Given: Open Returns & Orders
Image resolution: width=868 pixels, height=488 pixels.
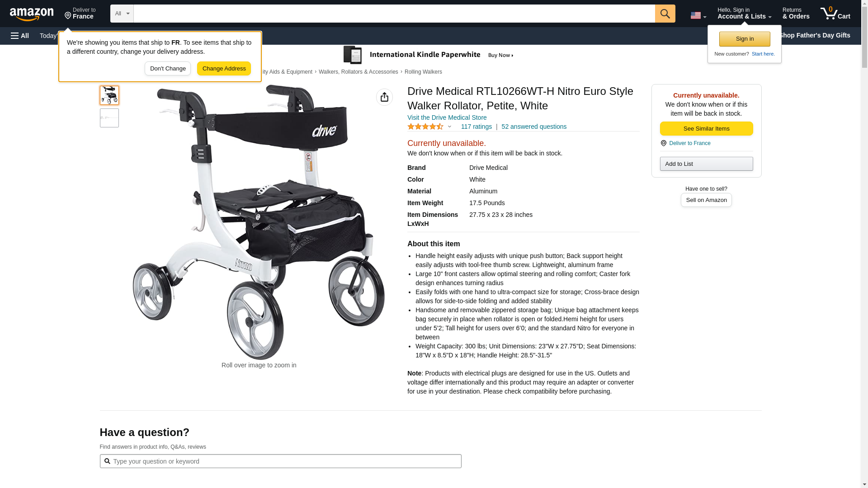Looking at the screenshot, I should pos(796,14).
